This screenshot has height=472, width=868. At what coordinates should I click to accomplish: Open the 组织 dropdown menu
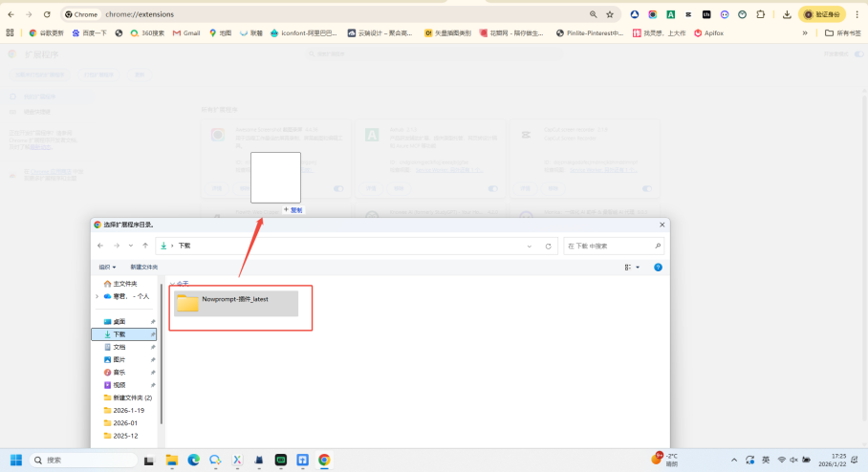coord(106,267)
